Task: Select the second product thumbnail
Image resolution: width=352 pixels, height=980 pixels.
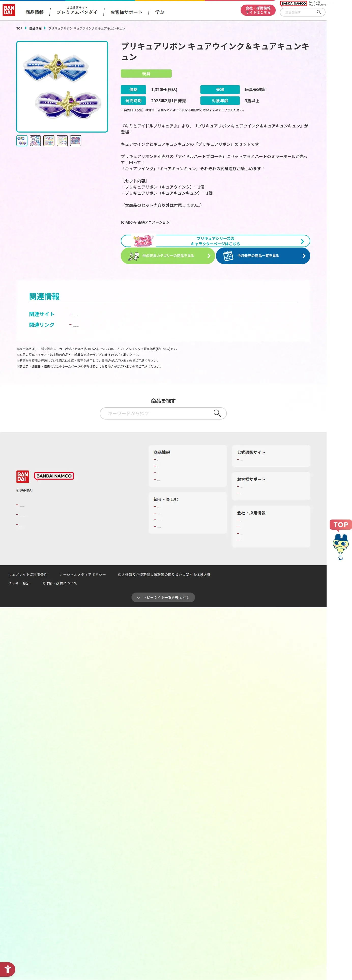Action: click(35, 141)
